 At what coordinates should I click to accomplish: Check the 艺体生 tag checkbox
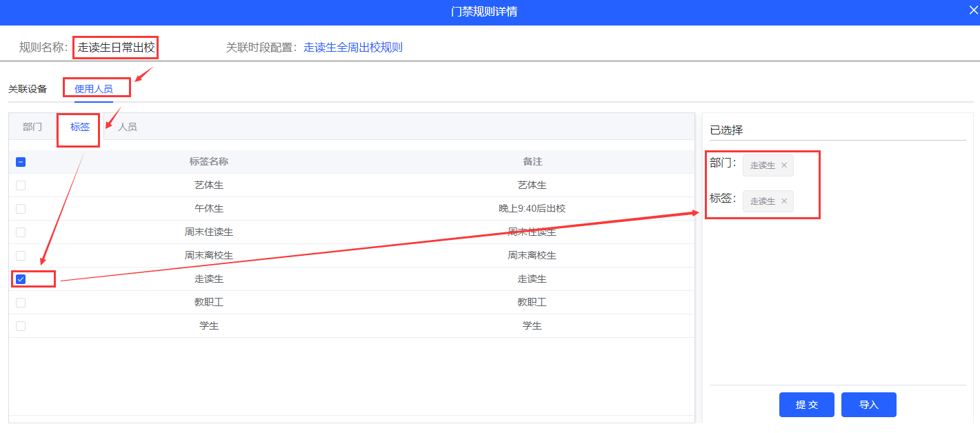point(21,185)
